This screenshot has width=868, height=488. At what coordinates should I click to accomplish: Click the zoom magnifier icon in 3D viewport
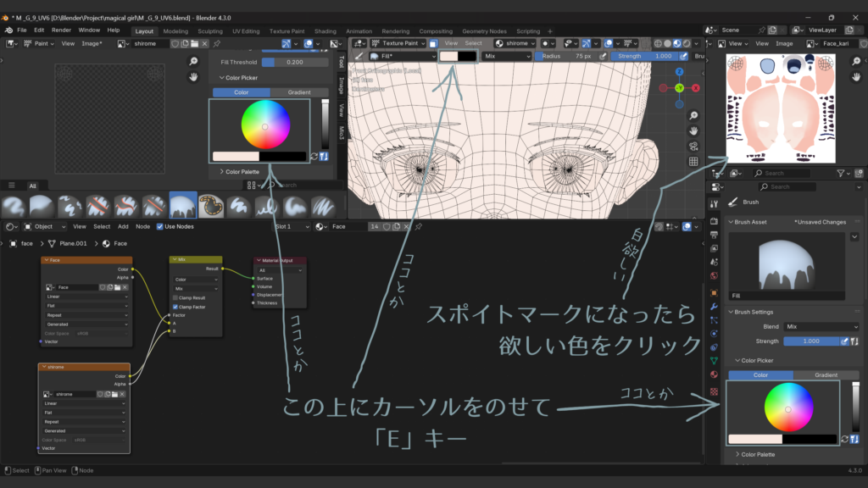coord(693,115)
